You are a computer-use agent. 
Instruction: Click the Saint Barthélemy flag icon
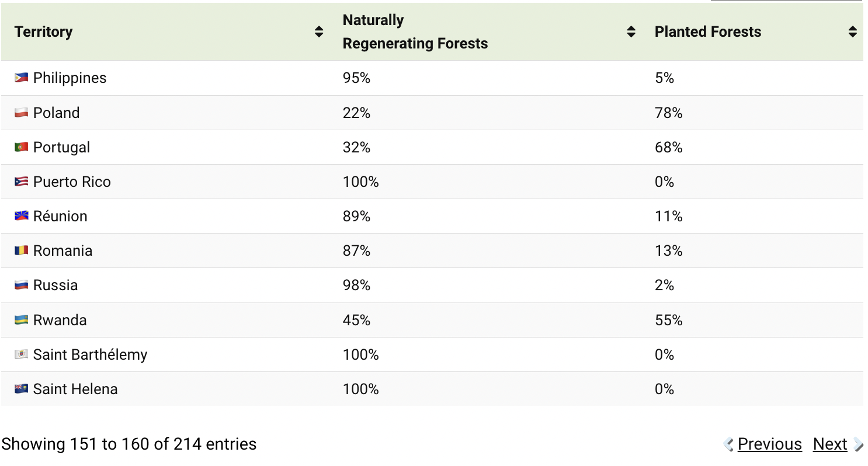coord(22,354)
